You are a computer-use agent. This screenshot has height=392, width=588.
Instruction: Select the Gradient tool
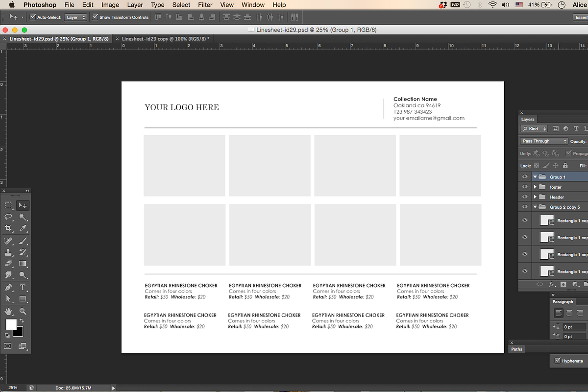click(23, 264)
